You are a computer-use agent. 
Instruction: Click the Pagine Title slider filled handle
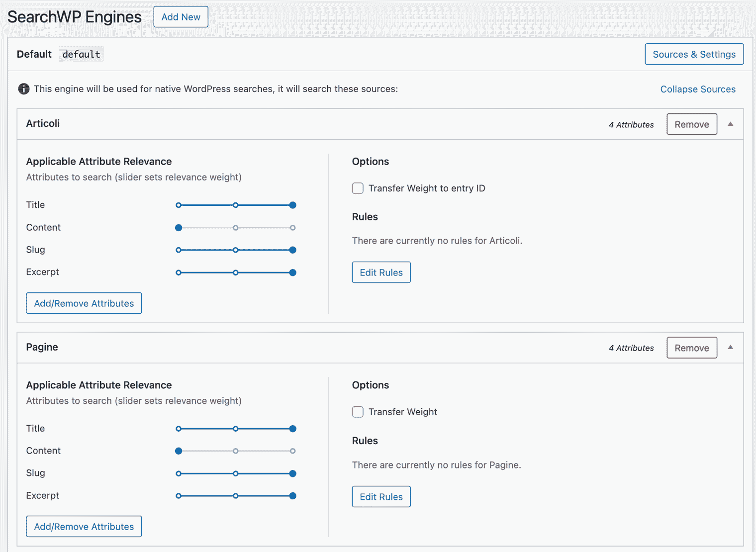[x=293, y=429]
